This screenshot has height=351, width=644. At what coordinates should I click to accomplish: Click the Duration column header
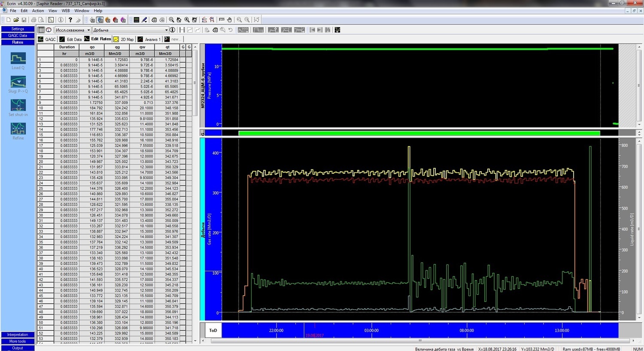tap(67, 47)
